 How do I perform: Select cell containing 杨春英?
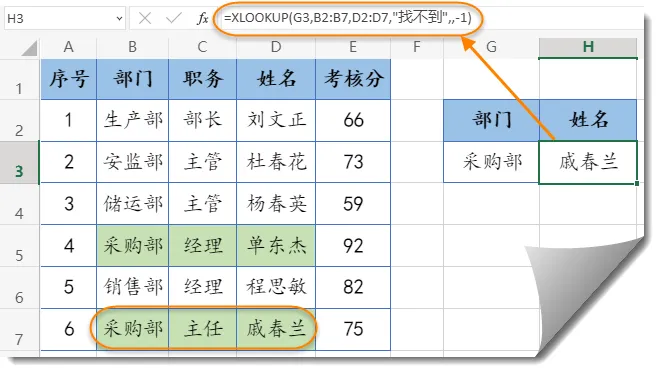click(x=276, y=203)
